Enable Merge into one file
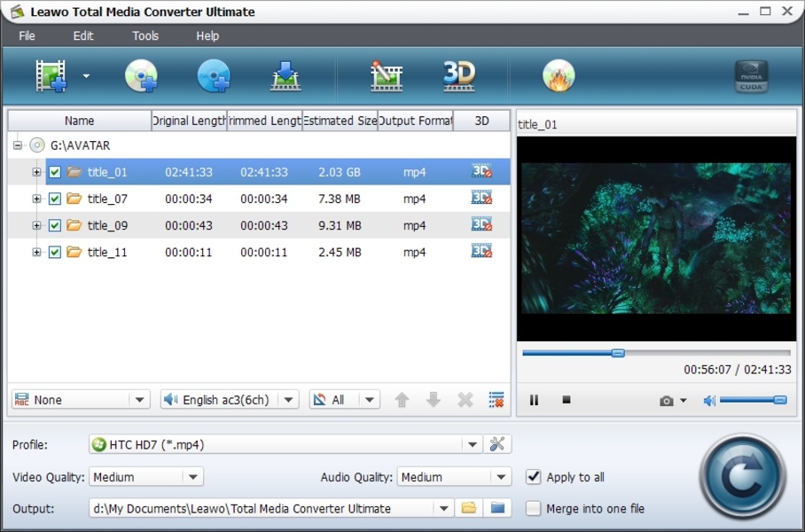The width and height of the screenshot is (805, 532). 533,509
